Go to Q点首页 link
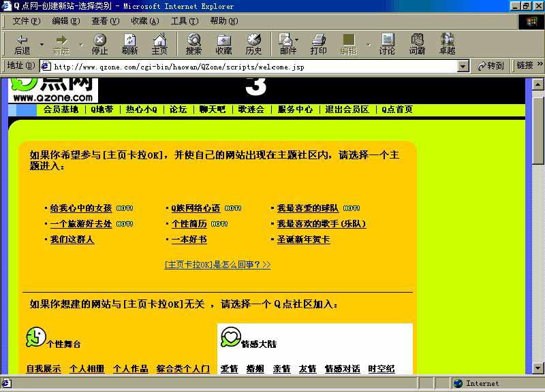The width and height of the screenshot is (545, 392). pyautogui.click(x=397, y=110)
